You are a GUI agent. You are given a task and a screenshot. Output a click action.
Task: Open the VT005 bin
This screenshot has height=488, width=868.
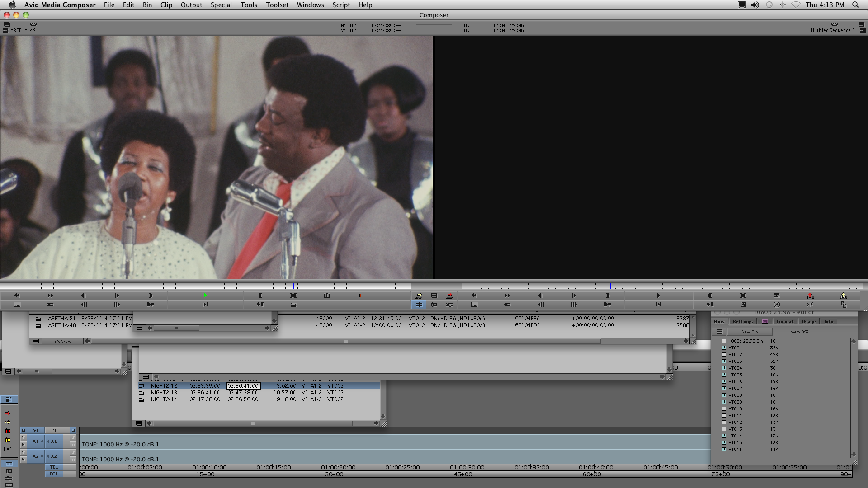point(735,375)
